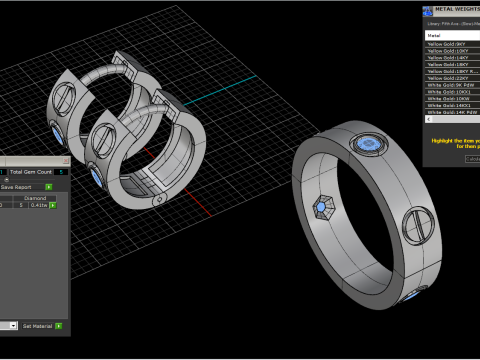Select the screw motif on right ring

419,226
